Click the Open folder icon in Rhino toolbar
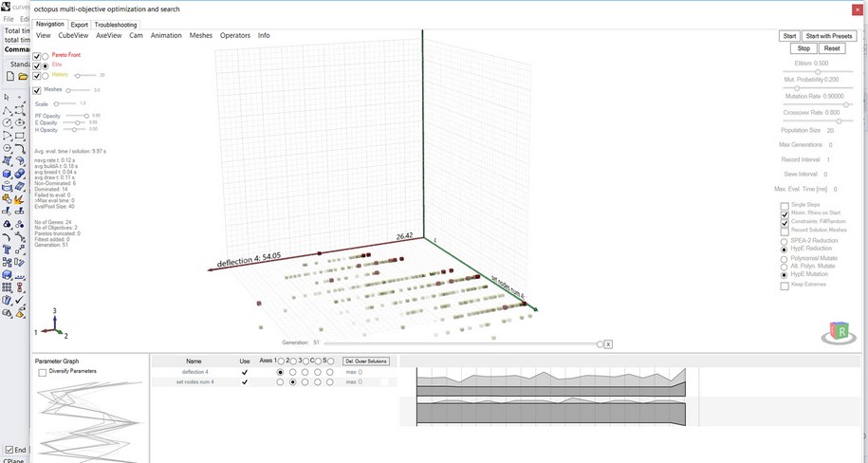Screen dimensions: 868x463 23,77
